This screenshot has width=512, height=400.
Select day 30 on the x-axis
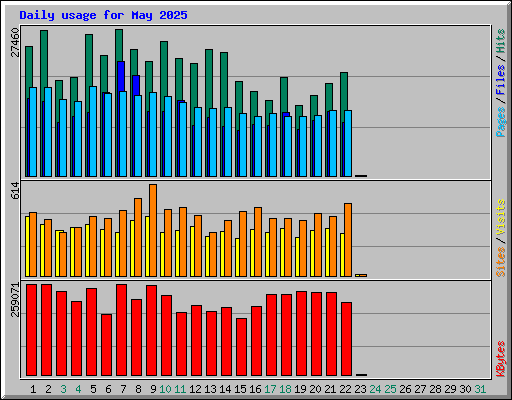[x=465, y=389]
